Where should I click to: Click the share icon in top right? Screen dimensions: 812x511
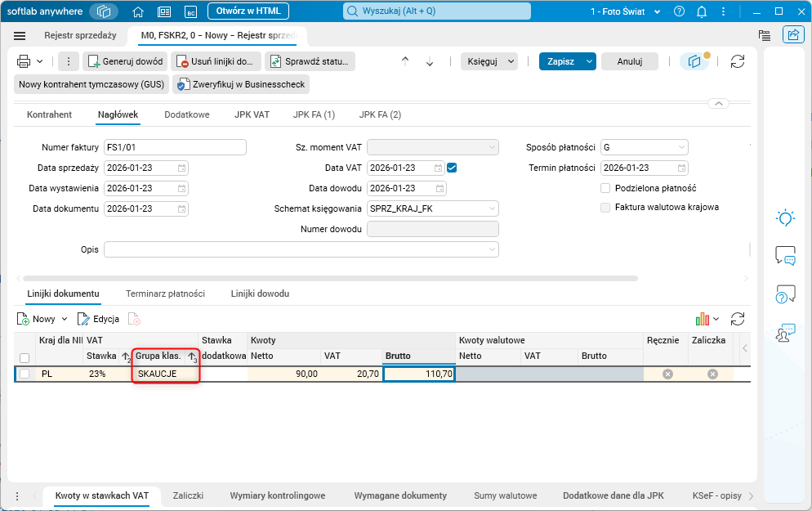point(793,34)
